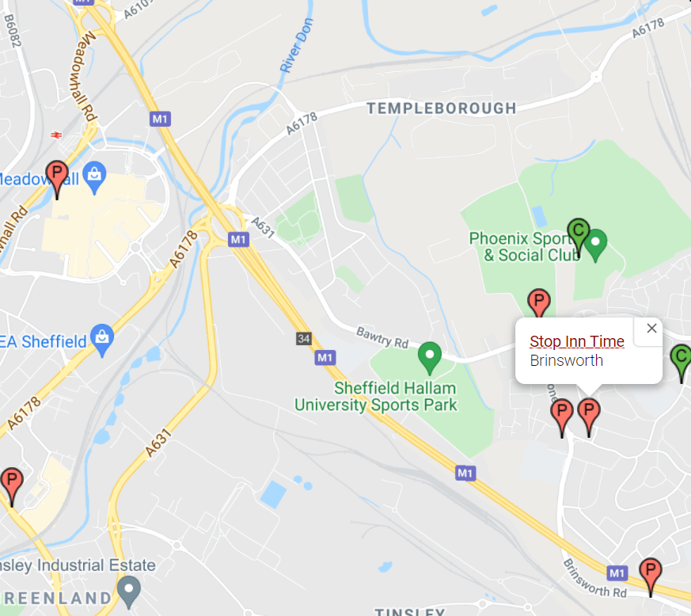Viewport: 691px width, 616px height.
Task: Click the Sheffield Hallam University Sports Park label
Action: click(376, 397)
